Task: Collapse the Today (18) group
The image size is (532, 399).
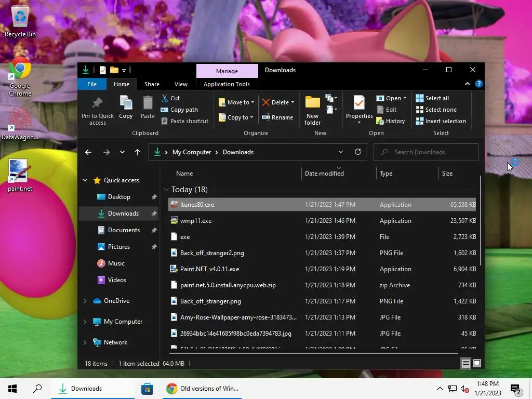Action: click(x=166, y=189)
